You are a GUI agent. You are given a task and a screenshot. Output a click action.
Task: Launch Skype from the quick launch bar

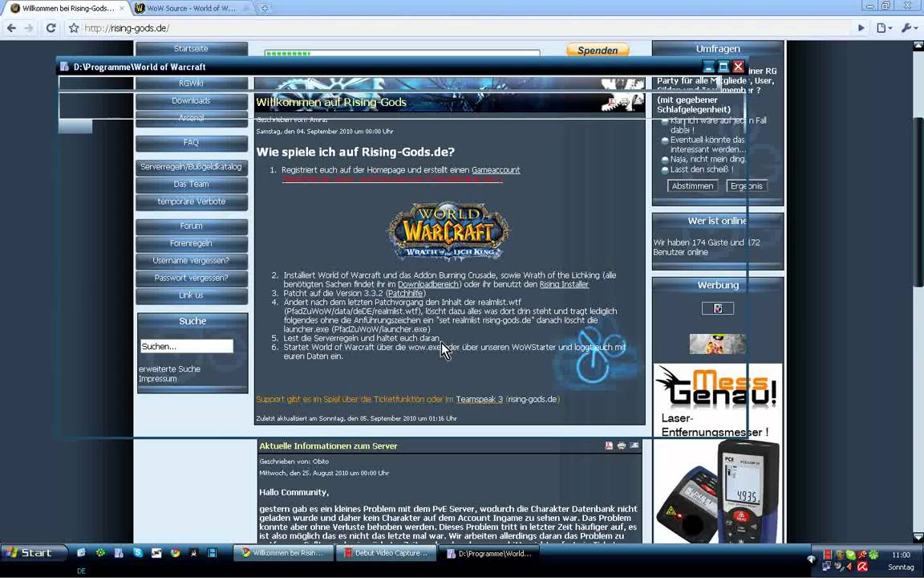[138, 552]
